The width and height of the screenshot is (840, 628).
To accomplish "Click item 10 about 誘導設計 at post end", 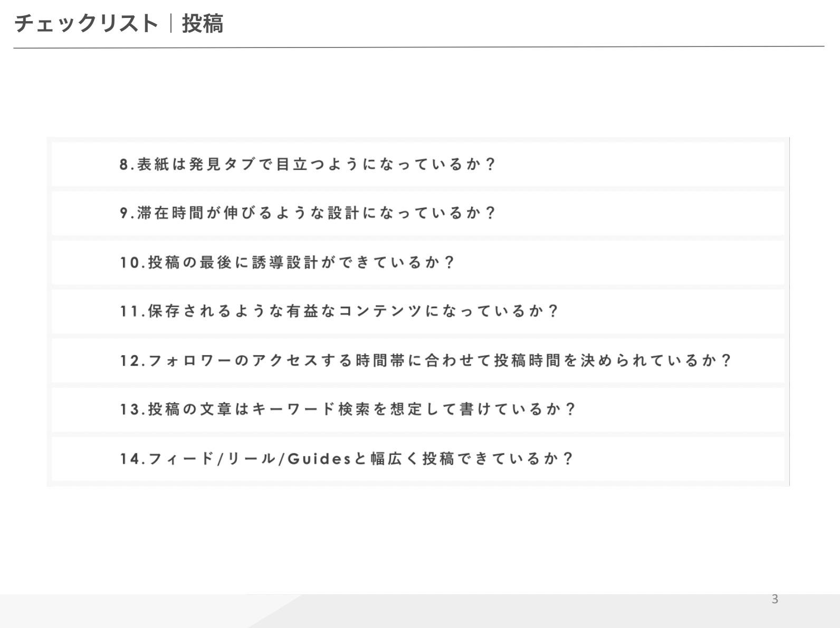I will click(418, 262).
